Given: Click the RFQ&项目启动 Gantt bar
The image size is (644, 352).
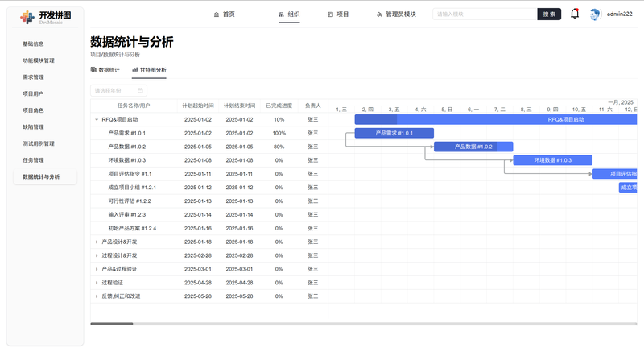Looking at the screenshot, I should pyautogui.click(x=496, y=119).
